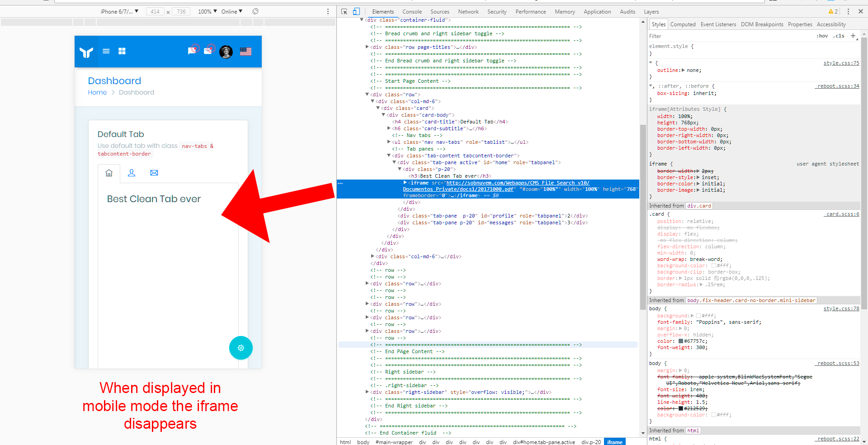Open the card.scss:6 source link
868x445 pixels.
[x=843, y=214]
